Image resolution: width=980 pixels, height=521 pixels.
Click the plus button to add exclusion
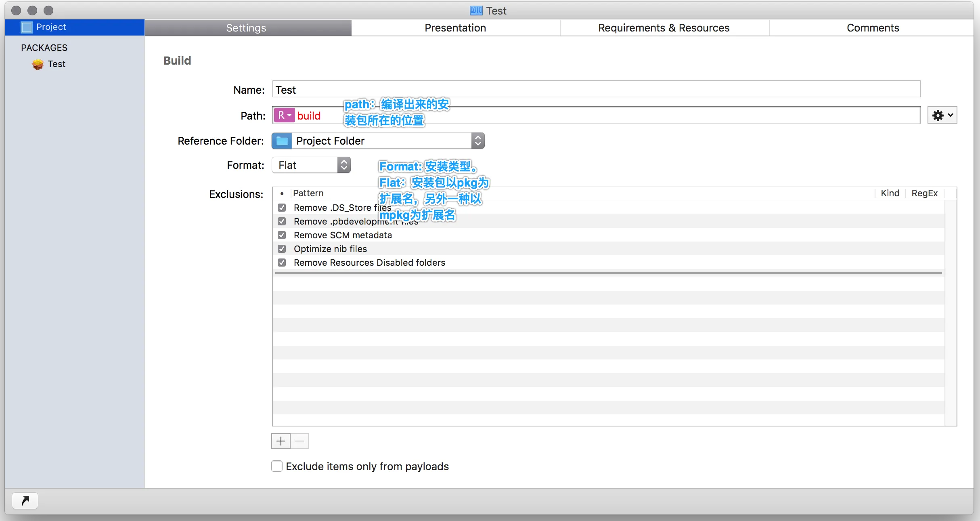coord(281,441)
